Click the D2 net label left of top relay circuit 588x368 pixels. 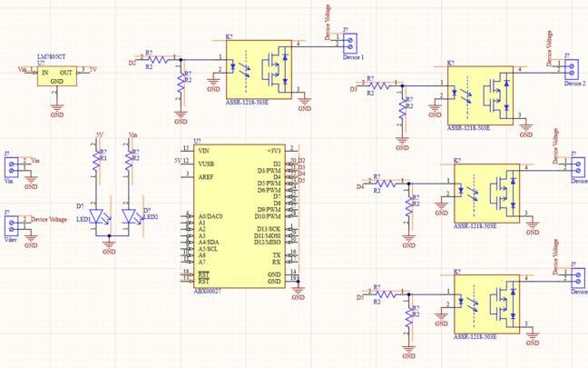pos(132,64)
